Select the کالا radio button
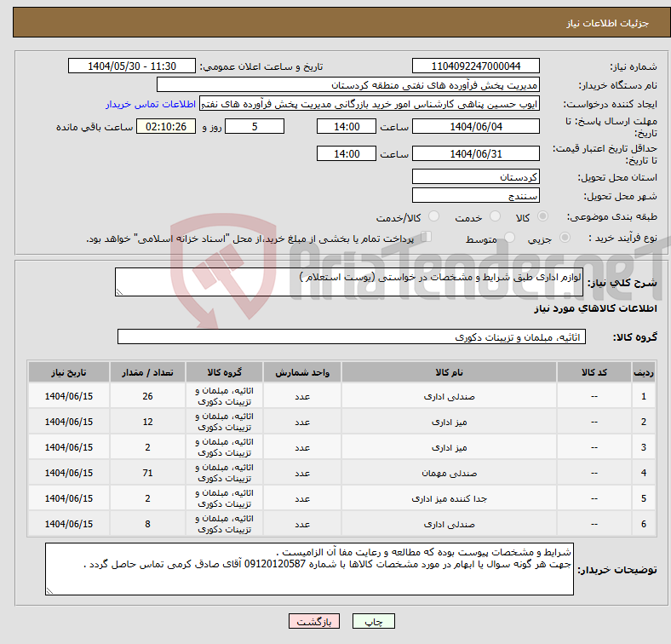Image resolution: width=671 pixels, height=644 pixels. [x=542, y=216]
